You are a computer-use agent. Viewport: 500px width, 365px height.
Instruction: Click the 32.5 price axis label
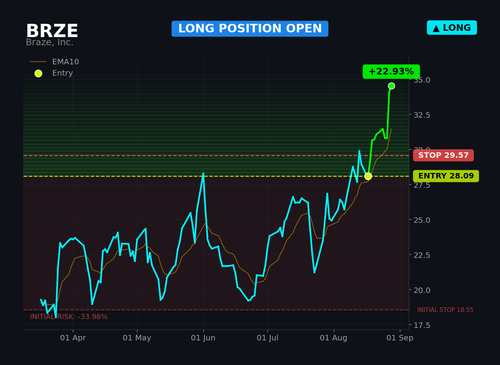click(422, 115)
